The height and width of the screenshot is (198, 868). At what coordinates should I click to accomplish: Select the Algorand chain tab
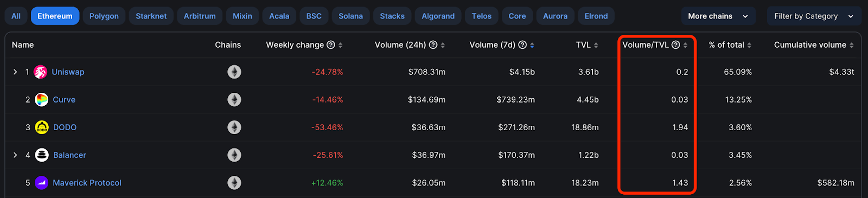click(x=438, y=16)
